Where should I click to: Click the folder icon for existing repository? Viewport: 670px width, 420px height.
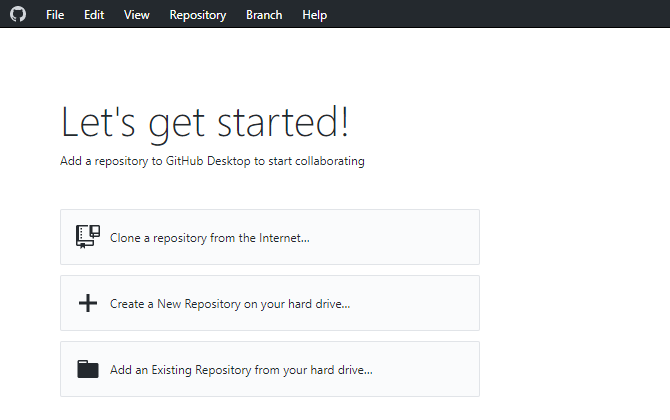(88, 369)
